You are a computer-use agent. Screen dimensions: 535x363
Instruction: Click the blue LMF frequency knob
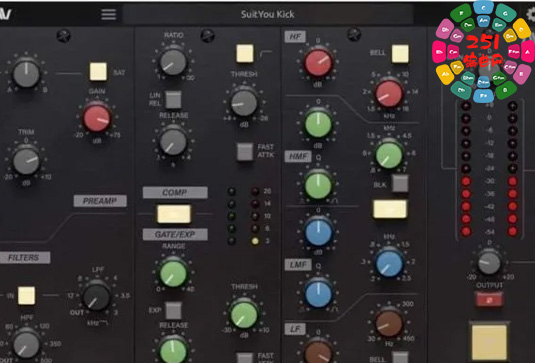389,263
